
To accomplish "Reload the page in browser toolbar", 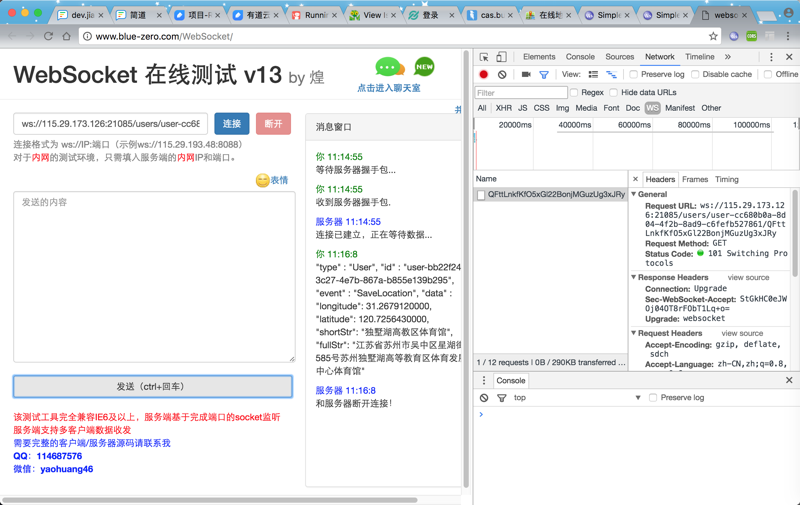I will point(48,36).
